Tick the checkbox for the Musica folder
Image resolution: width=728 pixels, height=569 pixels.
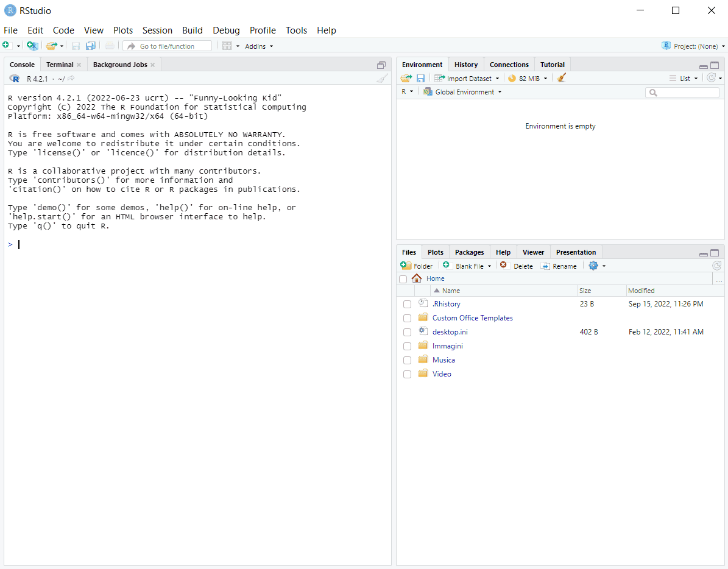point(407,360)
